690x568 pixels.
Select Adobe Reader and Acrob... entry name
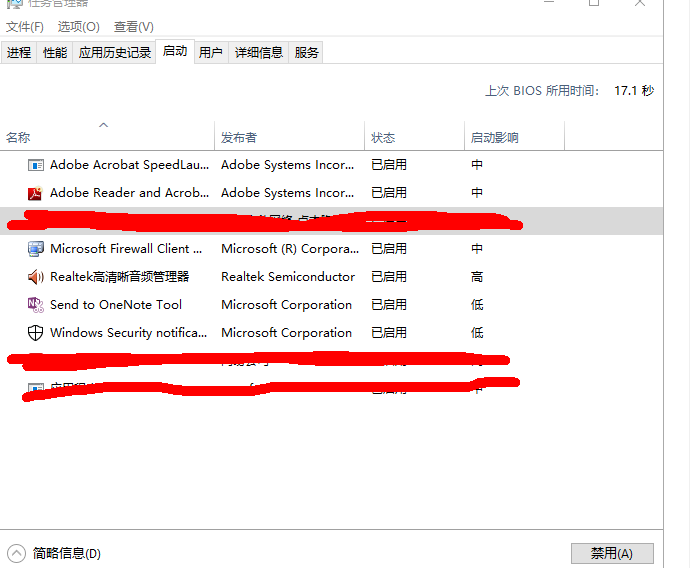tap(129, 193)
